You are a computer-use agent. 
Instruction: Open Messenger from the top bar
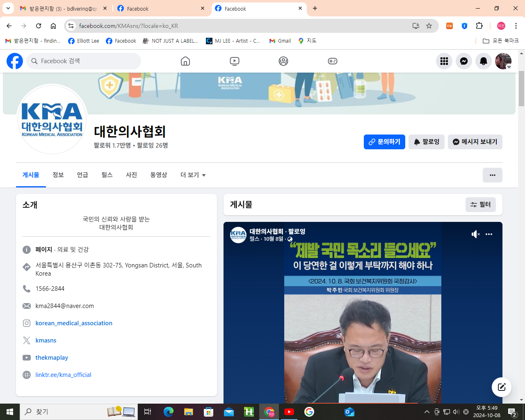point(463,61)
